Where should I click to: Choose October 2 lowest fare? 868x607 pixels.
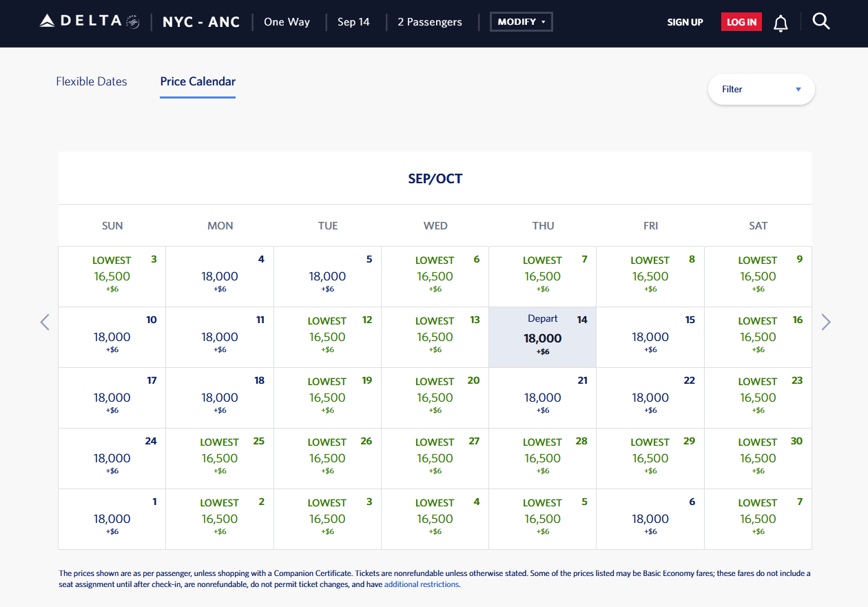(x=220, y=519)
